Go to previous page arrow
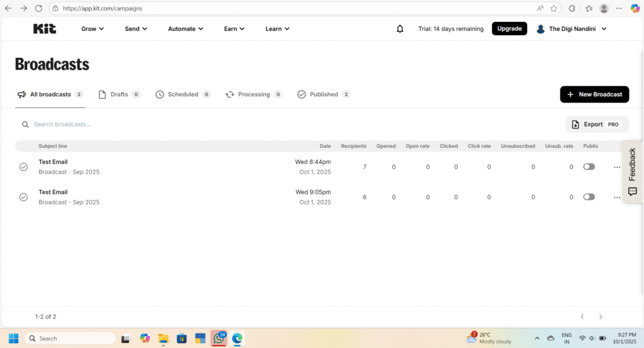Viewport: 644px width, 348px height. 582,317
